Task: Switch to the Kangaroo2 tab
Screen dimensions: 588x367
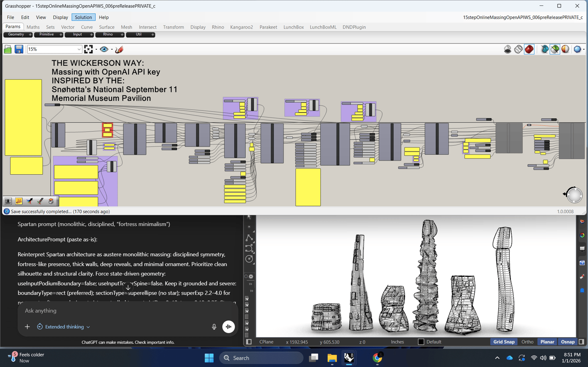Action: point(241,27)
